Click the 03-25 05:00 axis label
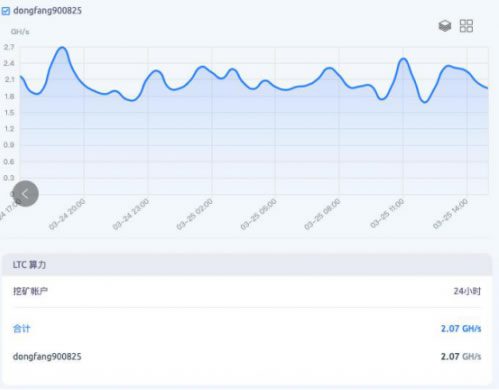Image resolution: width=499 pixels, height=390 pixels. coord(259,214)
